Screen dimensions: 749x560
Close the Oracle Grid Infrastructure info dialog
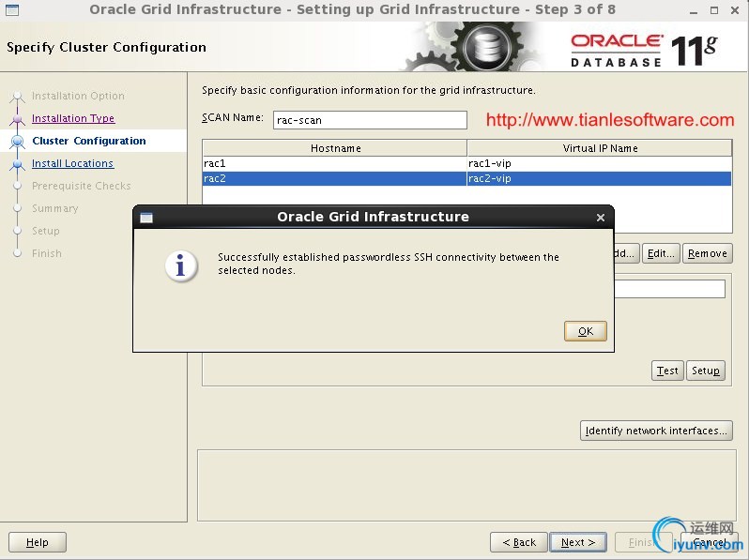coord(601,218)
